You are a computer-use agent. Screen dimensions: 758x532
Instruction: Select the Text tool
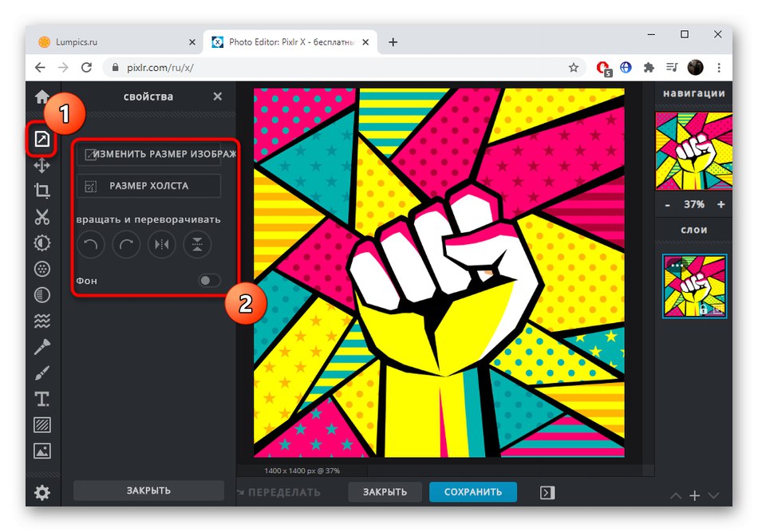point(42,399)
